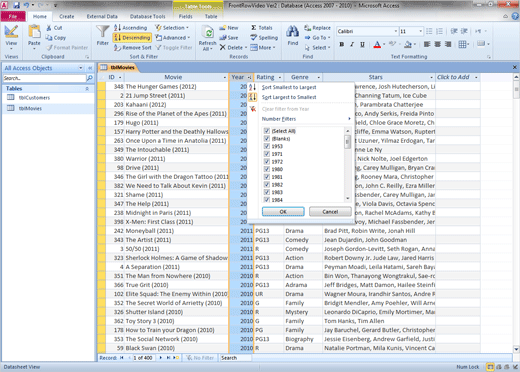The image size is (520, 372).
Task: Click Toggle Filter
Action: point(174,48)
